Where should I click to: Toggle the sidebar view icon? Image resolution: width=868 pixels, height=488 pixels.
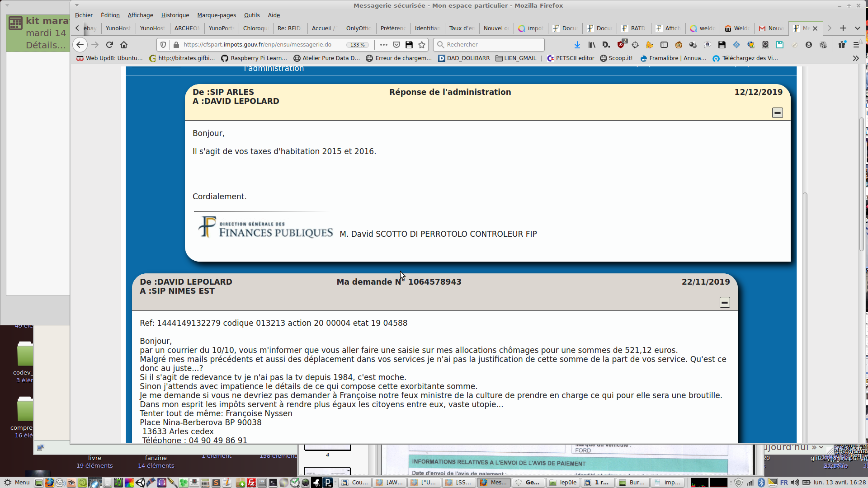point(664,45)
